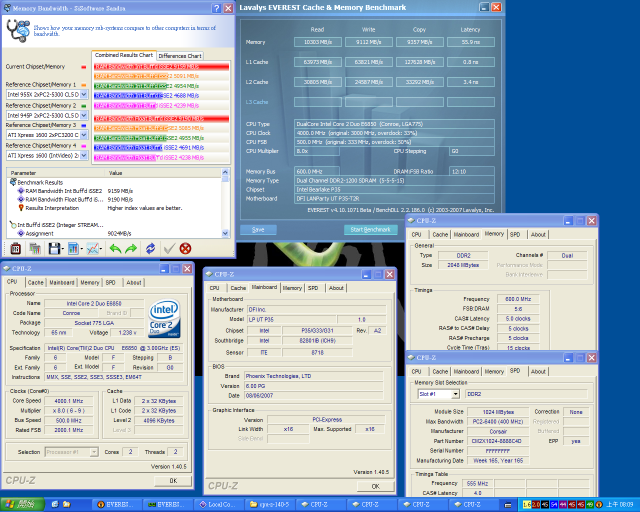Click the Sandra results list scroll-down arrow
Screen dimensions: 640x512
coord(225,234)
